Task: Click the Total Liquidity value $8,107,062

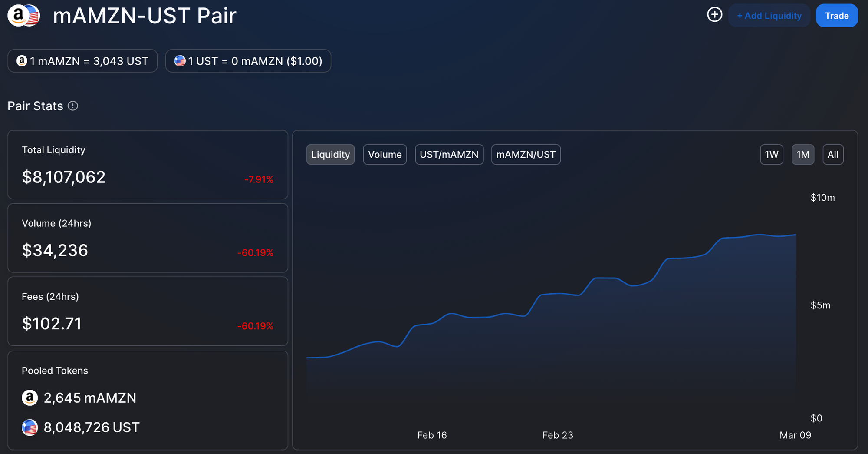Action: point(64,177)
